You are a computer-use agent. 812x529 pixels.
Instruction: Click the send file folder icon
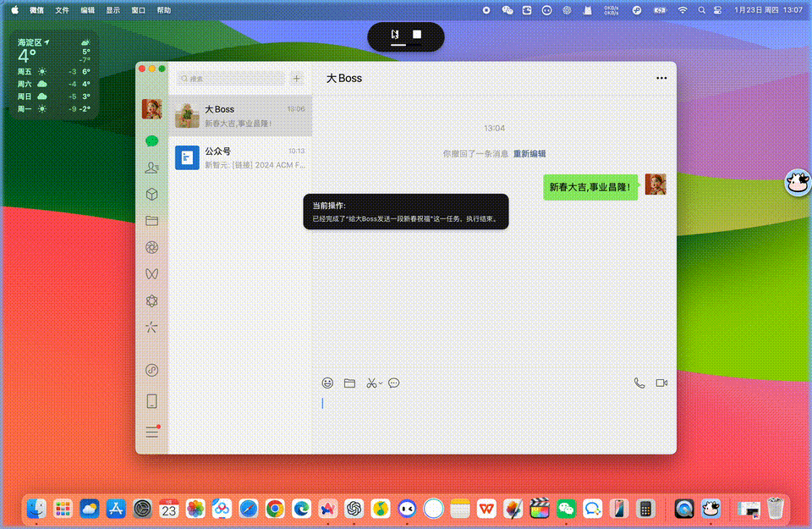(349, 383)
